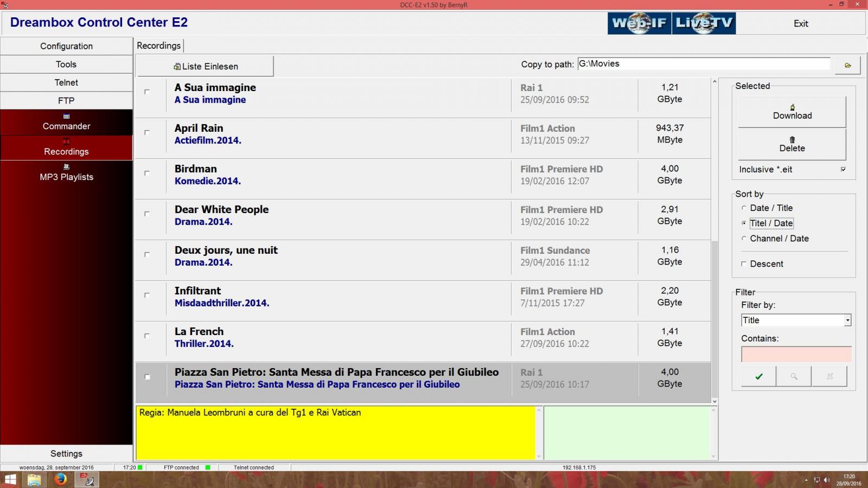Tick checkbox for A Sua immagine

coord(146,92)
